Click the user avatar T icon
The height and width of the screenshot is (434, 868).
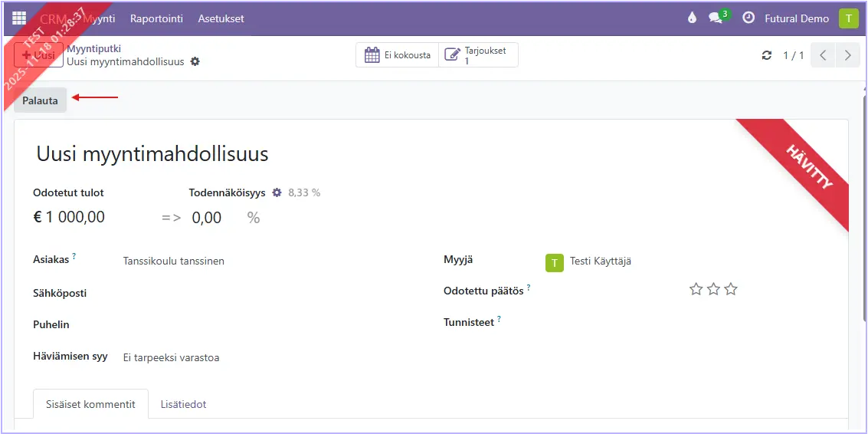(x=848, y=18)
